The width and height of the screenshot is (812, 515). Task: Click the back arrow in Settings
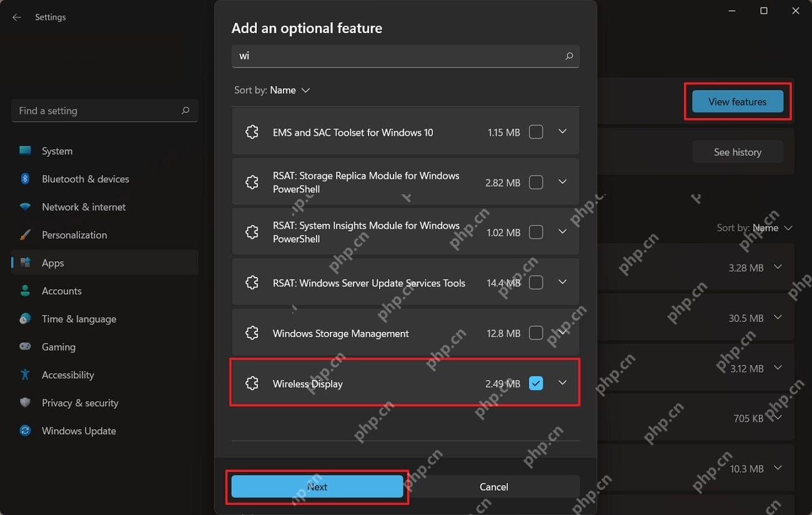[17, 17]
